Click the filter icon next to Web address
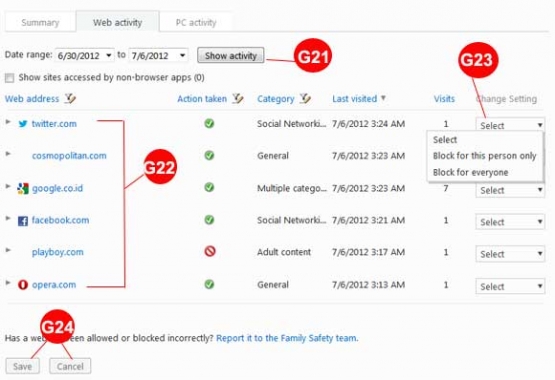 tap(70, 98)
